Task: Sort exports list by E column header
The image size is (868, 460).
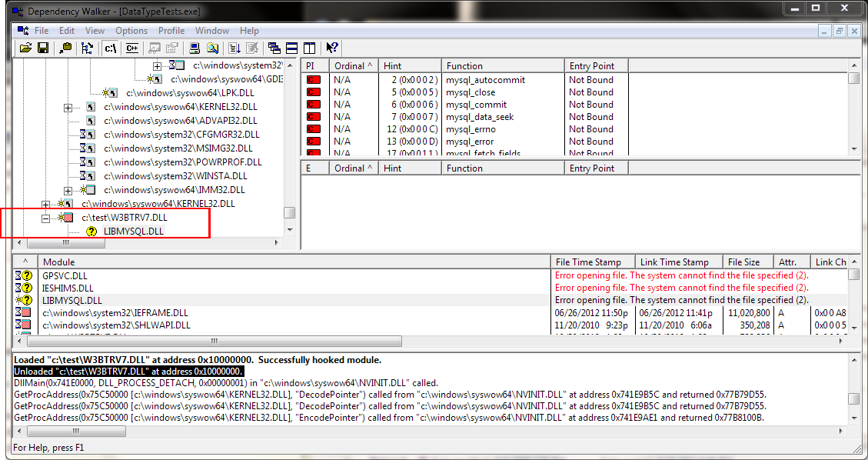Action: [x=315, y=168]
